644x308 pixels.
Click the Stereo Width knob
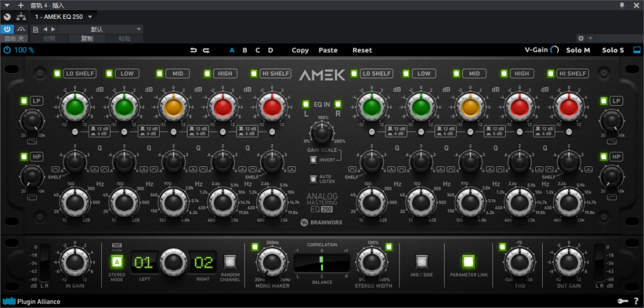point(371,261)
